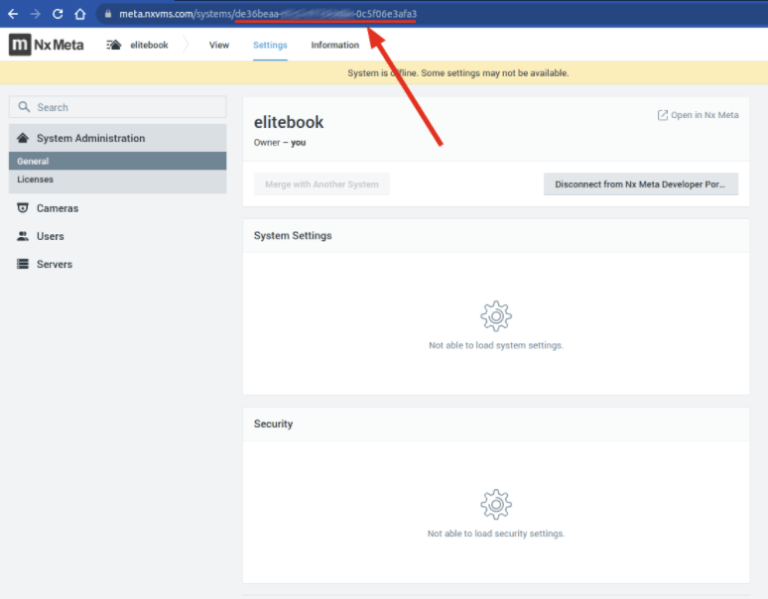The height and width of the screenshot is (599, 768).
Task: Click the Users icon in the sidebar
Action: pyautogui.click(x=23, y=236)
